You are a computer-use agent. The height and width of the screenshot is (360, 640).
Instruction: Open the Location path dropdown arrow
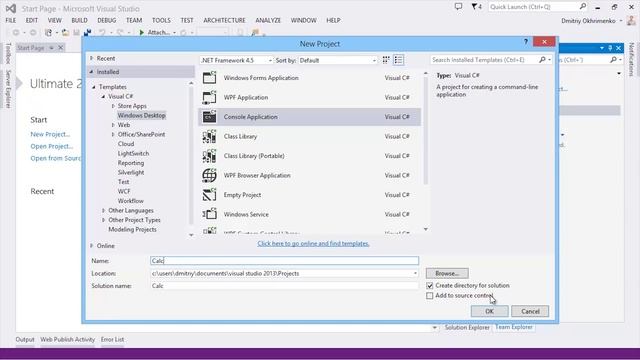click(415, 273)
